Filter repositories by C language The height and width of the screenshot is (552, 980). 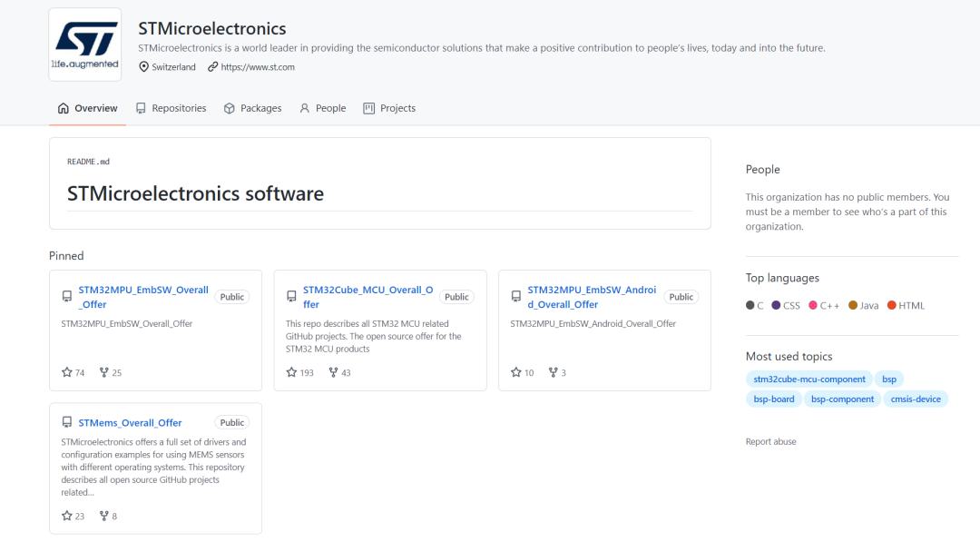(755, 305)
